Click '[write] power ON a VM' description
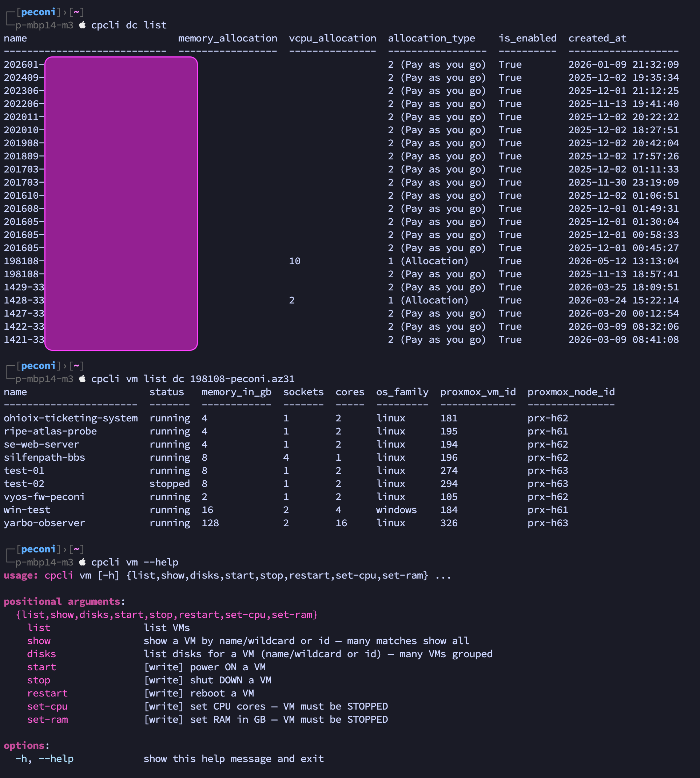 tap(204, 667)
